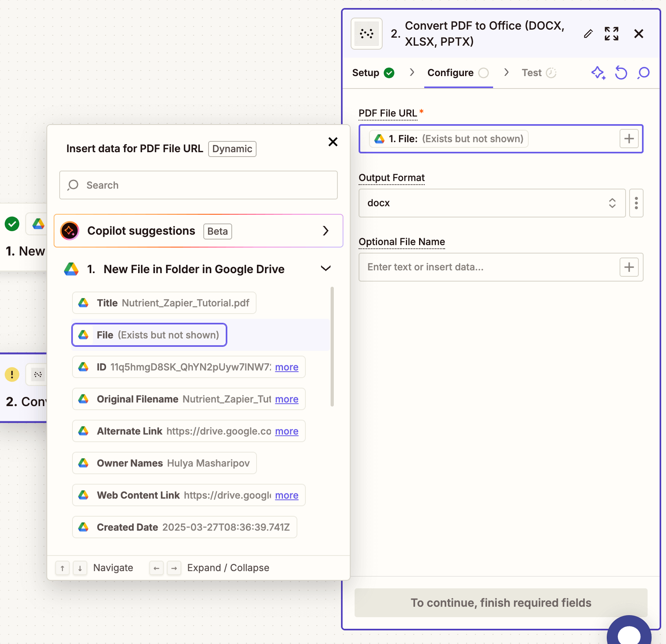Collapse the New File in Google Drive section

click(x=325, y=269)
